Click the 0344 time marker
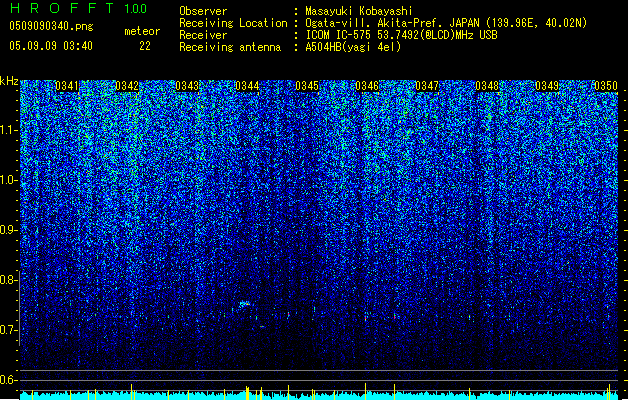Viewport: 629px width, 400px height. coord(247,86)
